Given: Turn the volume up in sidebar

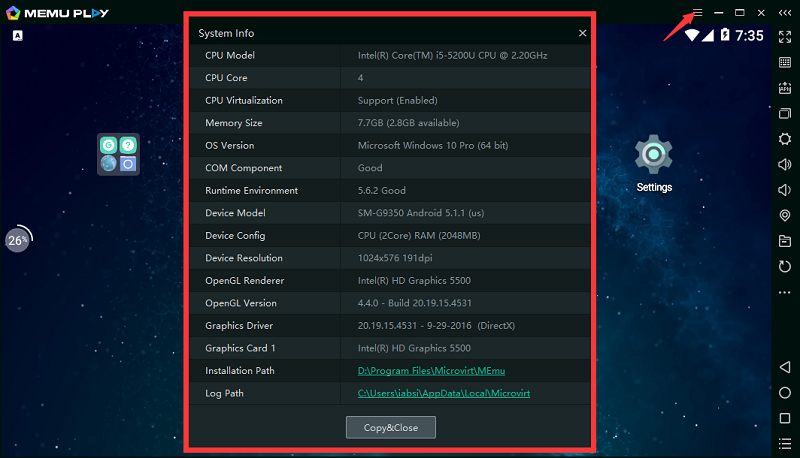Looking at the screenshot, I should pyautogui.click(x=785, y=164).
